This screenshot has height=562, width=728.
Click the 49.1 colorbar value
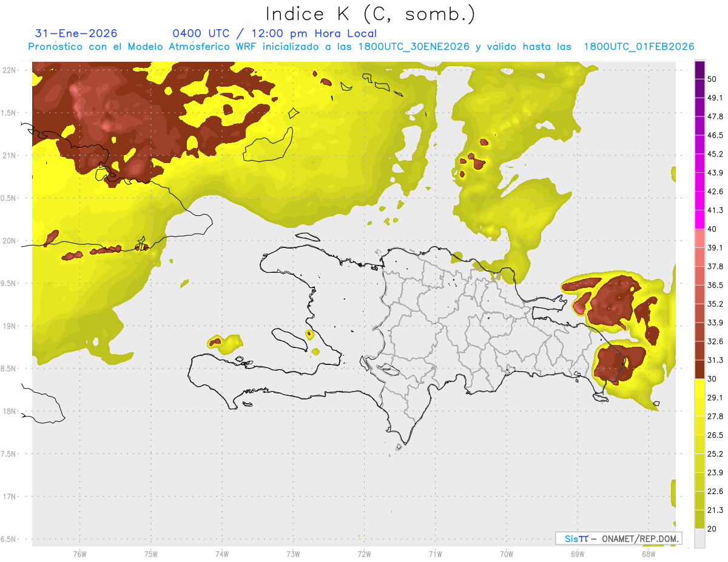[x=715, y=98]
